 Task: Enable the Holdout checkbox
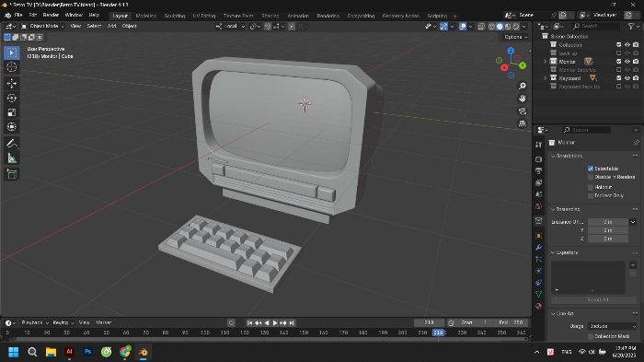click(591, 187)
